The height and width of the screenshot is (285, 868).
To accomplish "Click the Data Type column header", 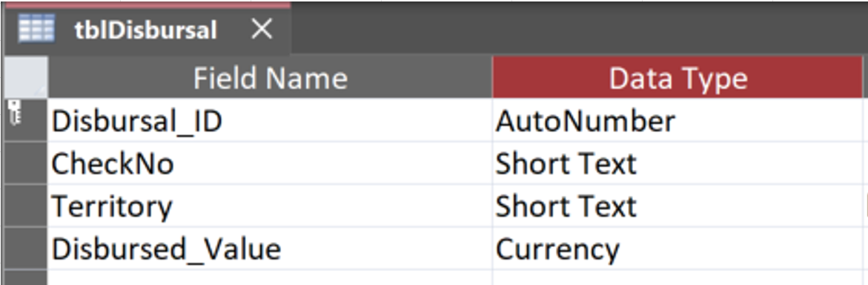I will 677,78.
